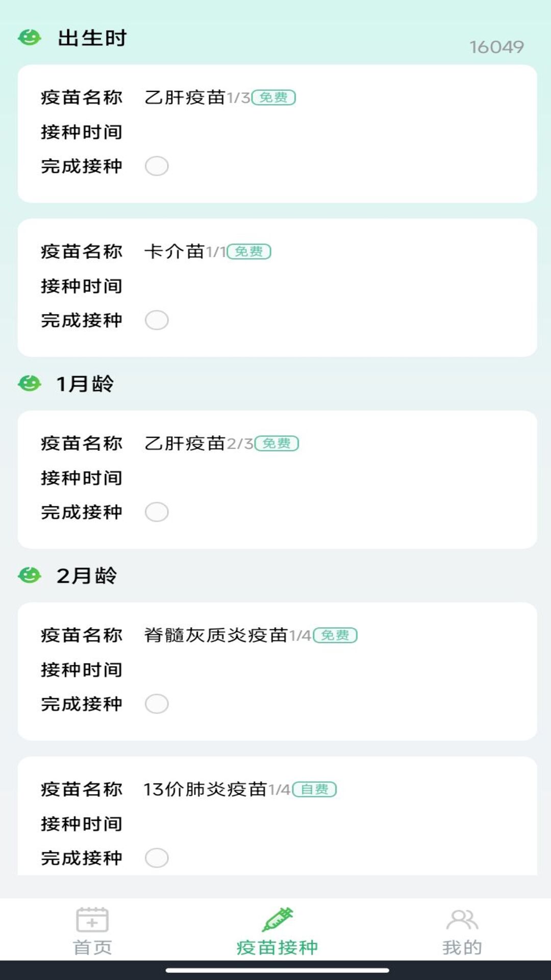Screen dimensions: 551x980
Task: Tap the 乙肝疫苗 2/3 vaccine name
Action: click(x=185, y=444)
